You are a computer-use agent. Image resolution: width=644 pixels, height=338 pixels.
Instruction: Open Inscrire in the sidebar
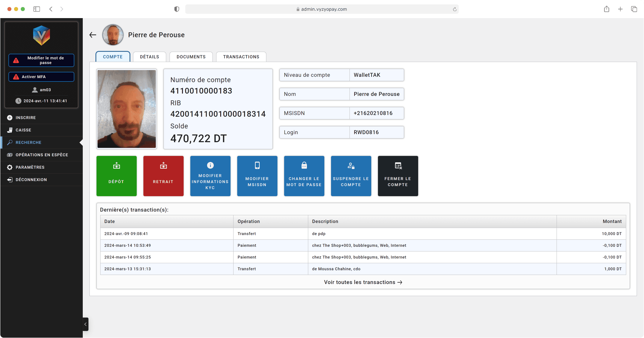click(25, 118)
